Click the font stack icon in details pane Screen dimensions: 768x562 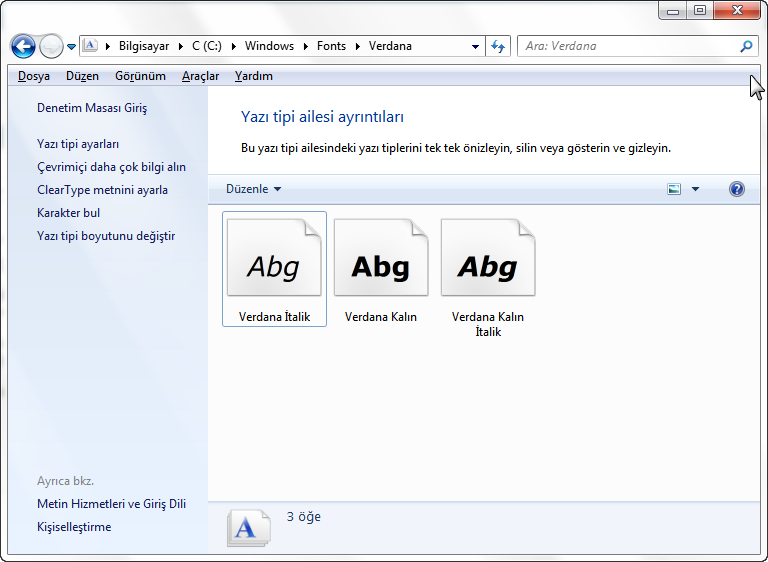tap(249, 528)
